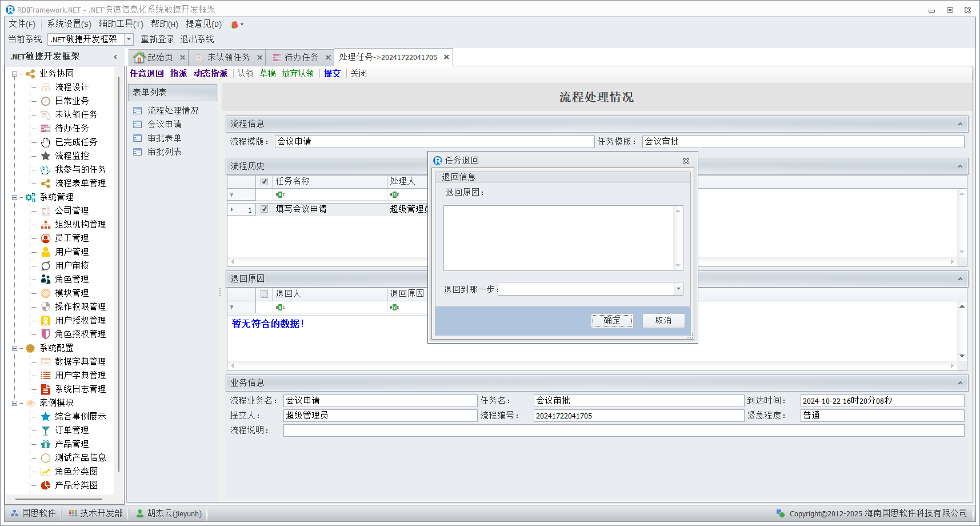Screen dimensions: 980x526
Task: Select the 流程监控 star icon
Action: (46, 156)
